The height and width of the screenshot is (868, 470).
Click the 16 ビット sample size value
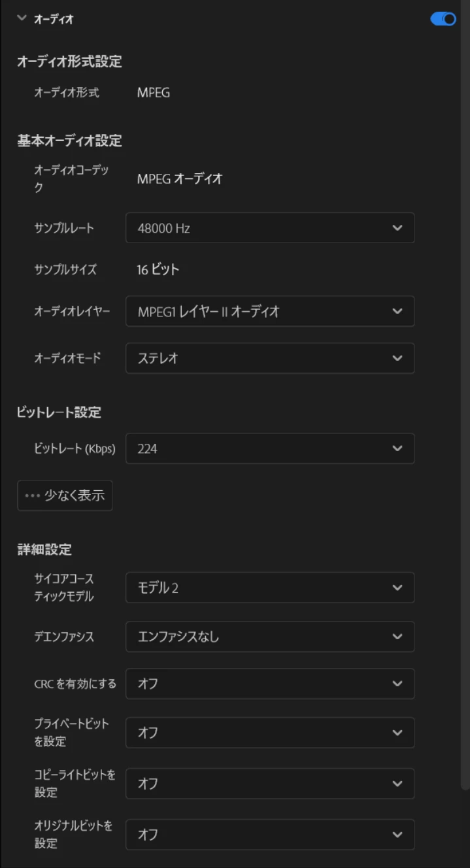click(x=158, y=269)
